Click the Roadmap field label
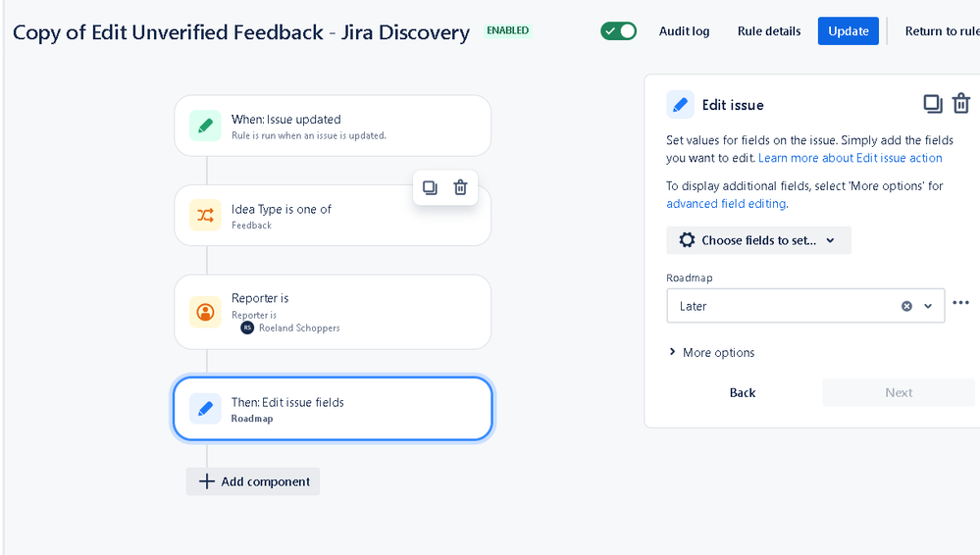 [x=690, y=278]
